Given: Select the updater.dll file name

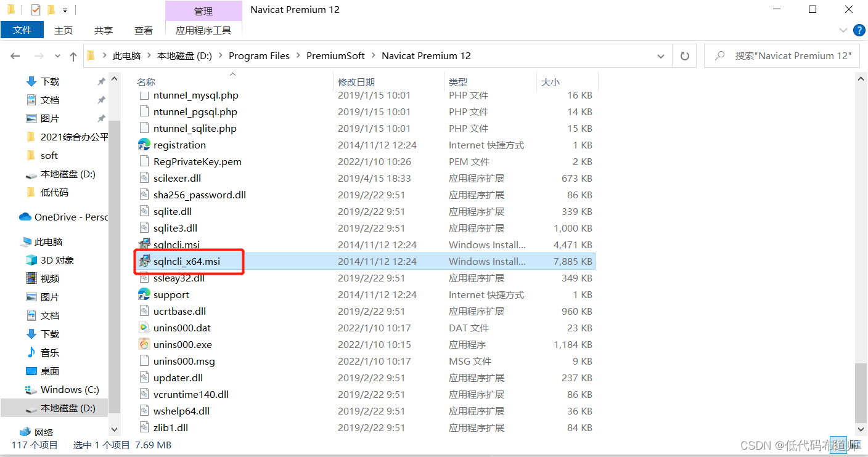Looking at the screenshot, I should pyautogui.click(x=178, y=378).
